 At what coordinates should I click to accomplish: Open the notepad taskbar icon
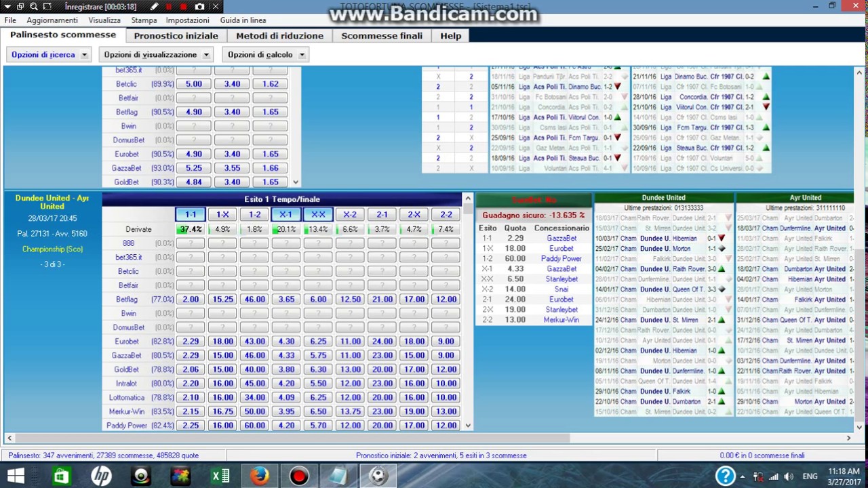pos(338,476)
